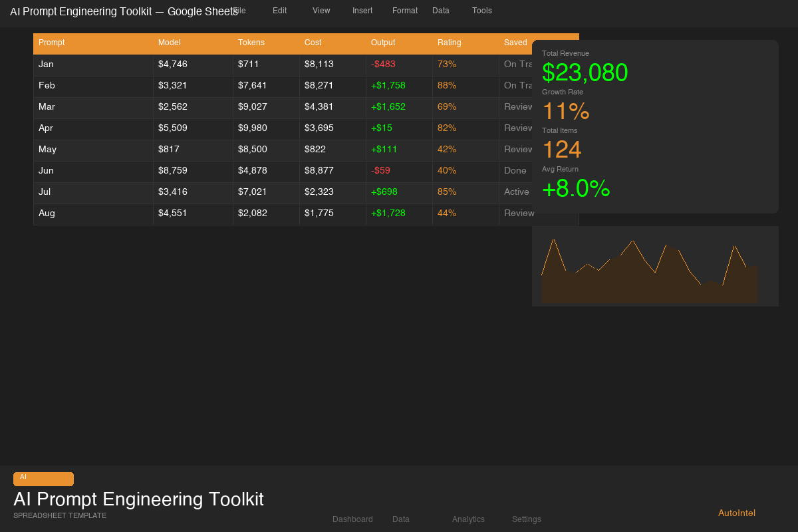The image size is (798, 532).
Task: Sort by the Prompt column header
Action: 51,43
